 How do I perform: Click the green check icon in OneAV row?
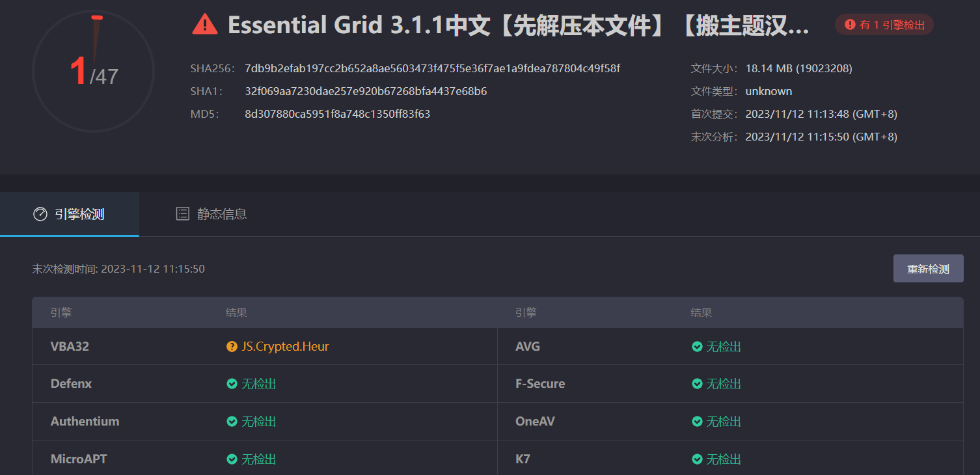[x=697, y=422]
